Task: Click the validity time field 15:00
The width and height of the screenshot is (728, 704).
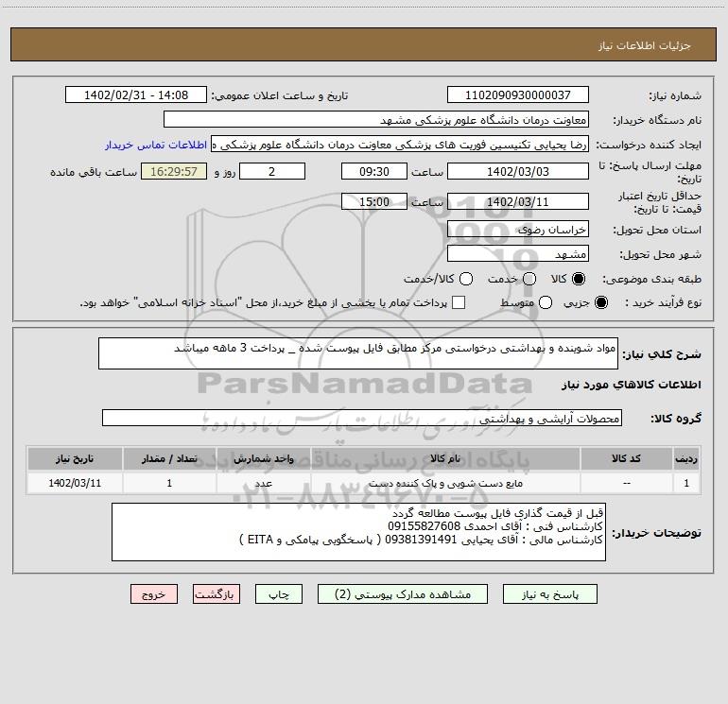Action: pyautogui.click(x=374, y=202)
